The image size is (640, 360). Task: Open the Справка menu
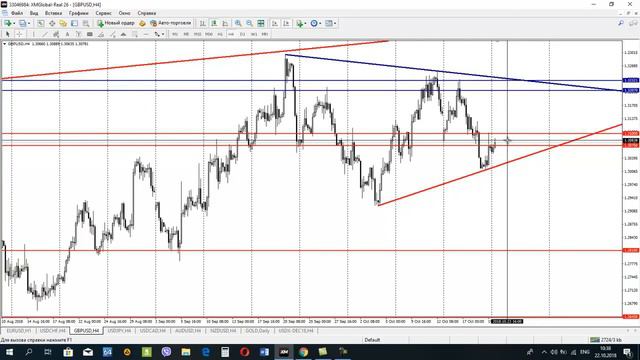147,13
